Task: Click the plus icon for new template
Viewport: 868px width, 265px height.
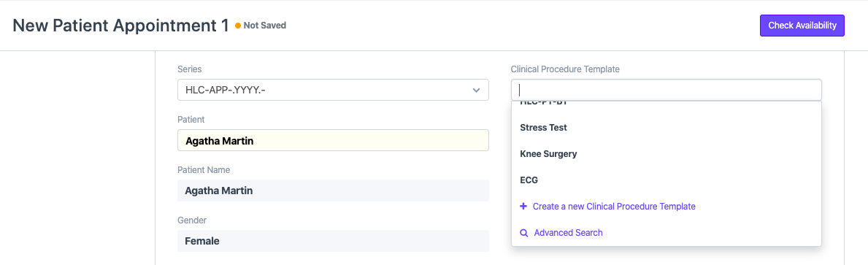Action: (x=523, y=207)
